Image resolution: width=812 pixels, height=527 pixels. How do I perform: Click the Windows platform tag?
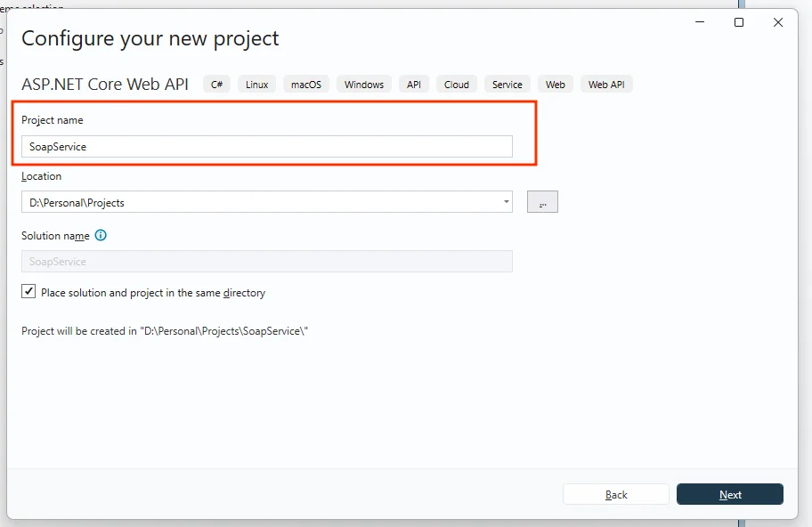363,84
